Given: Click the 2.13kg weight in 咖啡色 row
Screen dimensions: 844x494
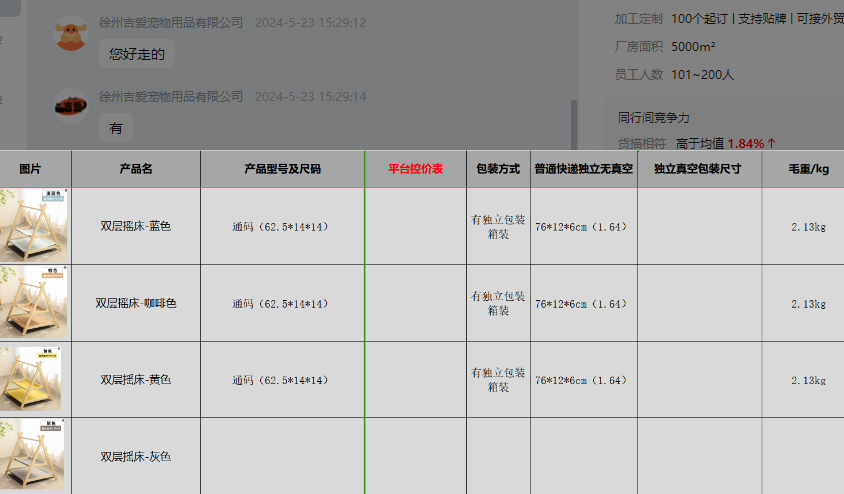Looking at the screenshot, I should pos(808,304).
